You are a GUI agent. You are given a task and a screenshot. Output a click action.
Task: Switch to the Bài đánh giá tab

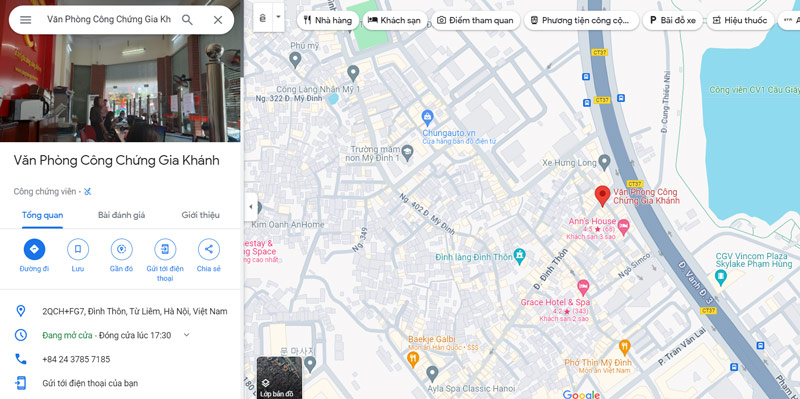121,215
